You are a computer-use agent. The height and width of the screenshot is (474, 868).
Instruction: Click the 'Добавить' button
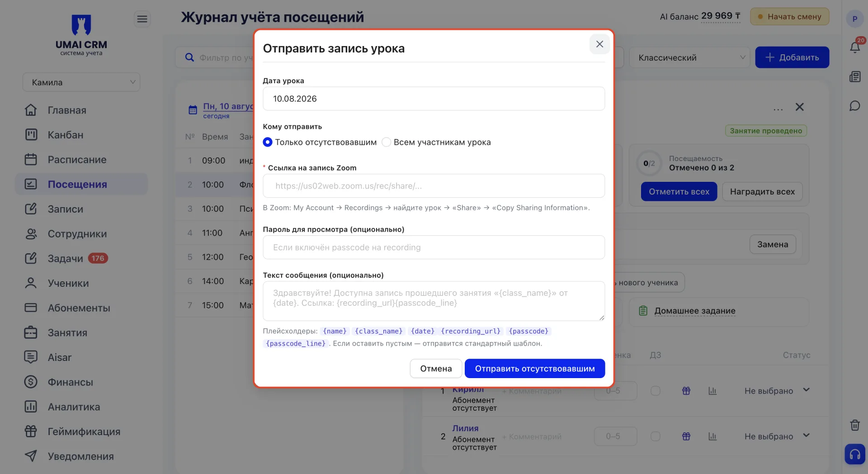coord(792,57)
